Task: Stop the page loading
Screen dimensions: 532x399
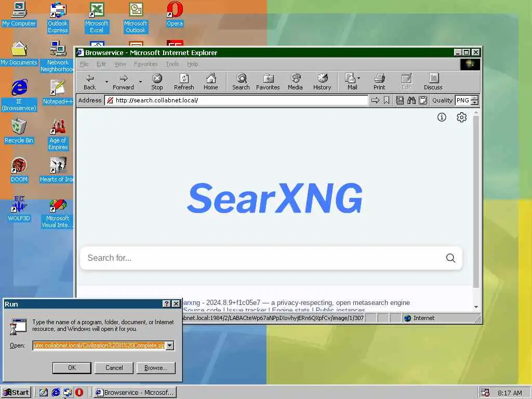Action: click(157, 82)
